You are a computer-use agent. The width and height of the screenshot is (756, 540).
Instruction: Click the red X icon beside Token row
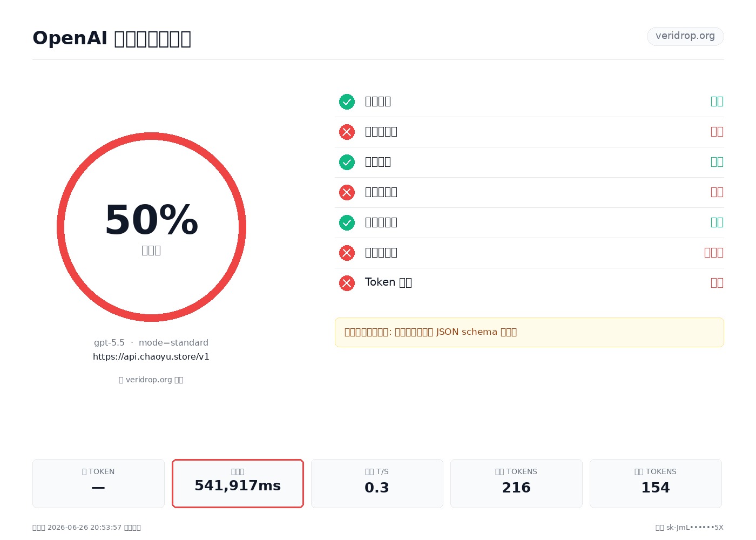point(347,283)
